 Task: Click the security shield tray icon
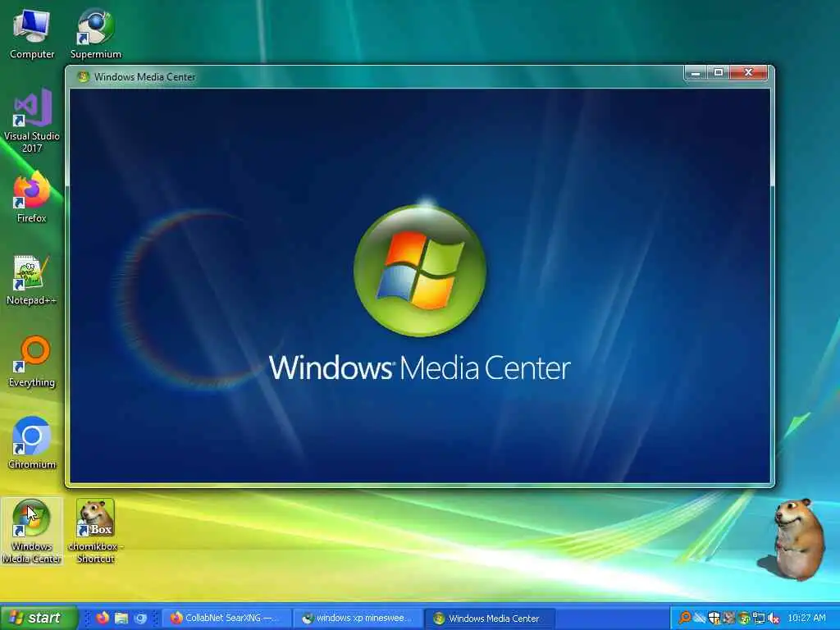tap(714, 619)
